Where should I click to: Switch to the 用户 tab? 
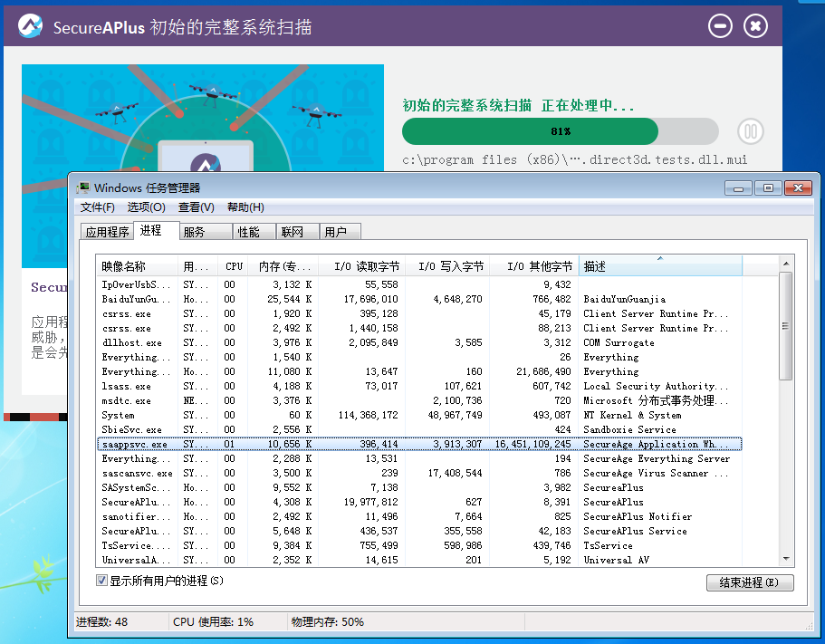point(339,231)
